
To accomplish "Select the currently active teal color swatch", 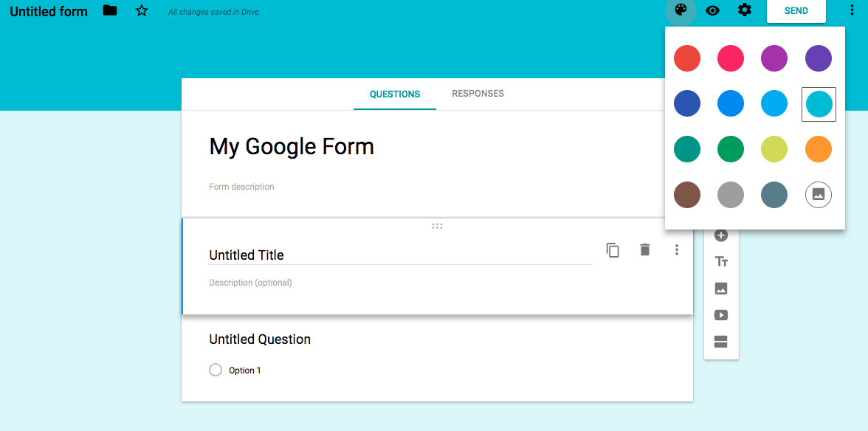I will tap(818, 103).
